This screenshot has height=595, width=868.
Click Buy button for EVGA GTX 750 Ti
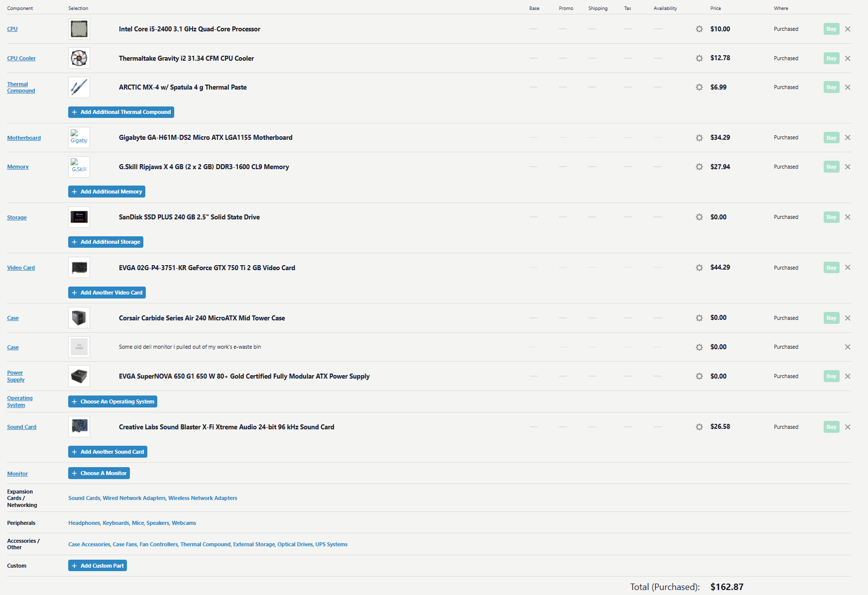pyautogui.click(x=831, y=268)
